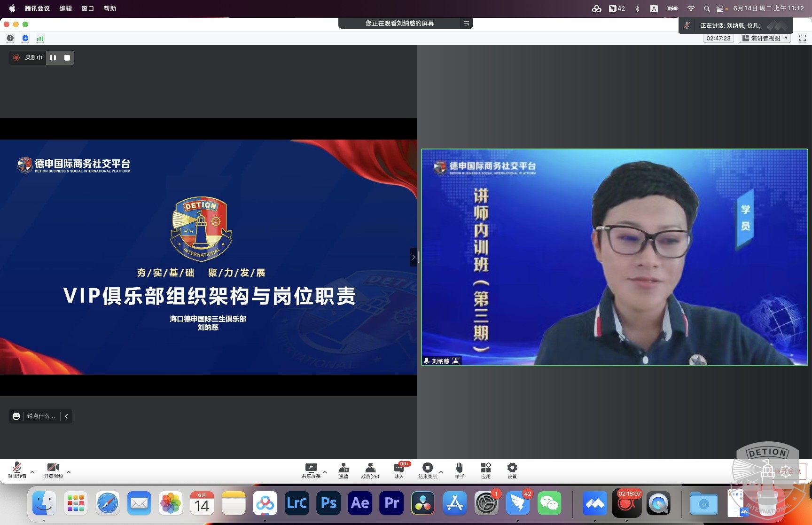Open the screen recorder showing 02:18:07 in the Dock
Screen dimensions: 812x525
(x=627, y=503)
